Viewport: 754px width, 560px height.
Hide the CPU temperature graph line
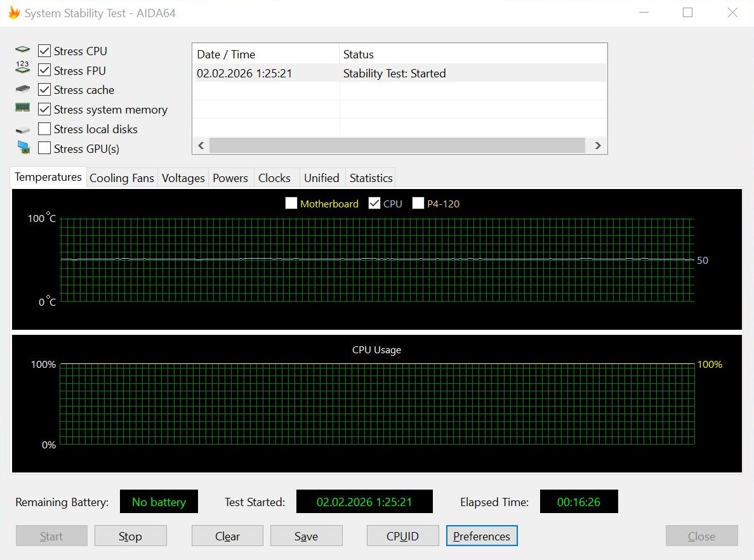click(x=374, y=203)
